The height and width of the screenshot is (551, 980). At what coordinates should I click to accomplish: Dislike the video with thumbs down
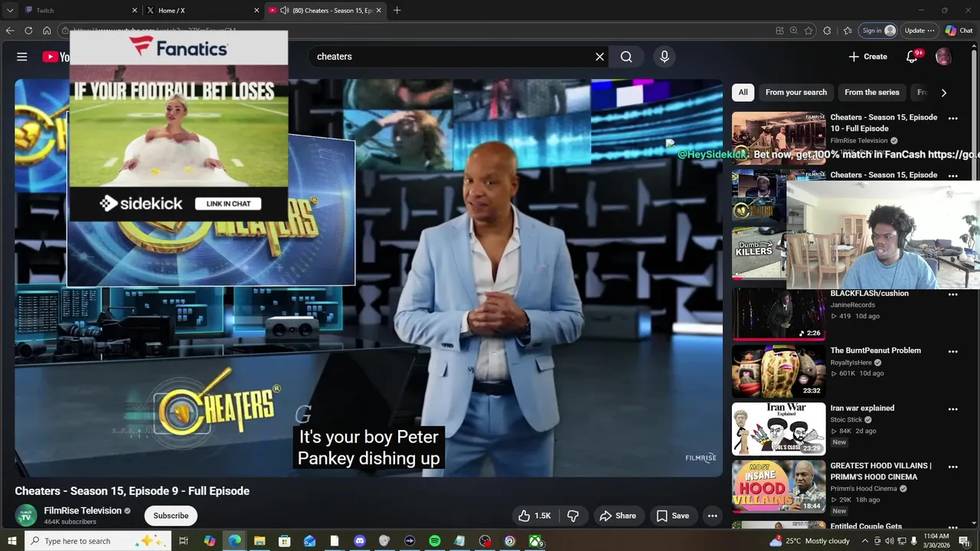click(573, 516)
